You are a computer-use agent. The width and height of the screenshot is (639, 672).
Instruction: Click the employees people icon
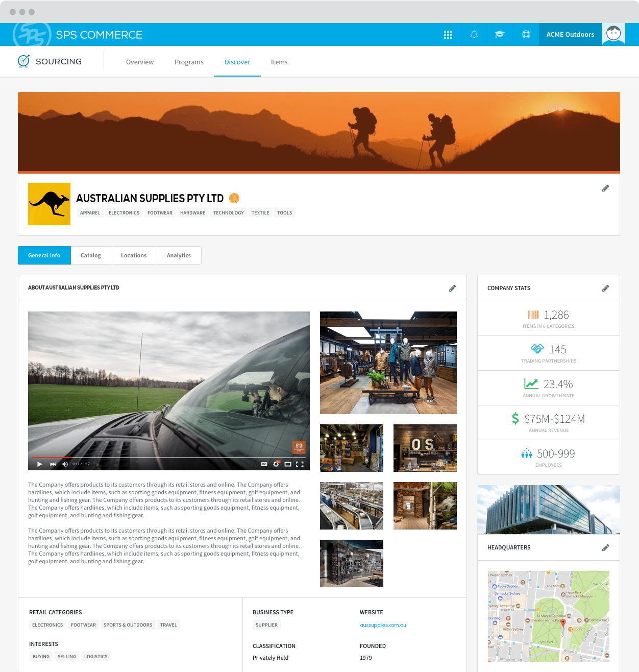coord(527,453)
